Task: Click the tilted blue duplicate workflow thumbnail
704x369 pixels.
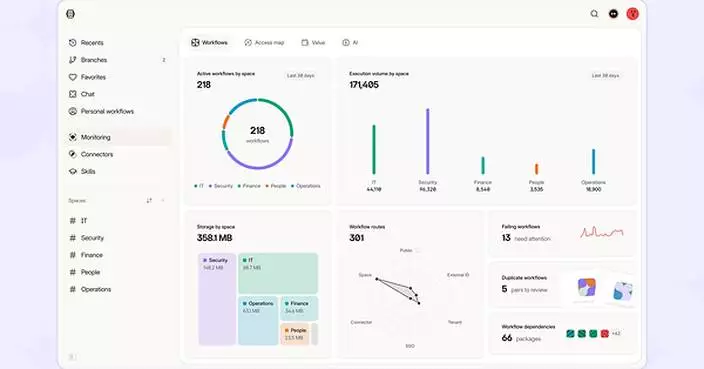Action: pos(623,291)
